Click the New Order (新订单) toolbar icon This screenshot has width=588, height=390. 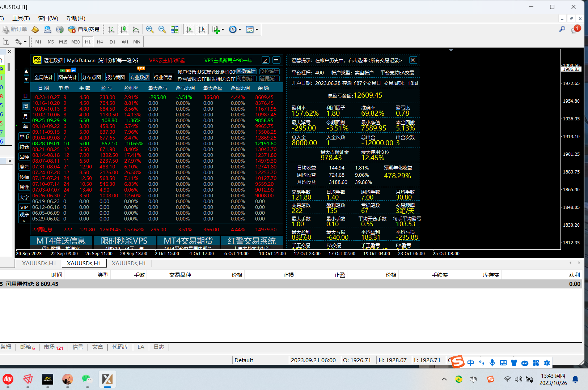tap(14, 29)
